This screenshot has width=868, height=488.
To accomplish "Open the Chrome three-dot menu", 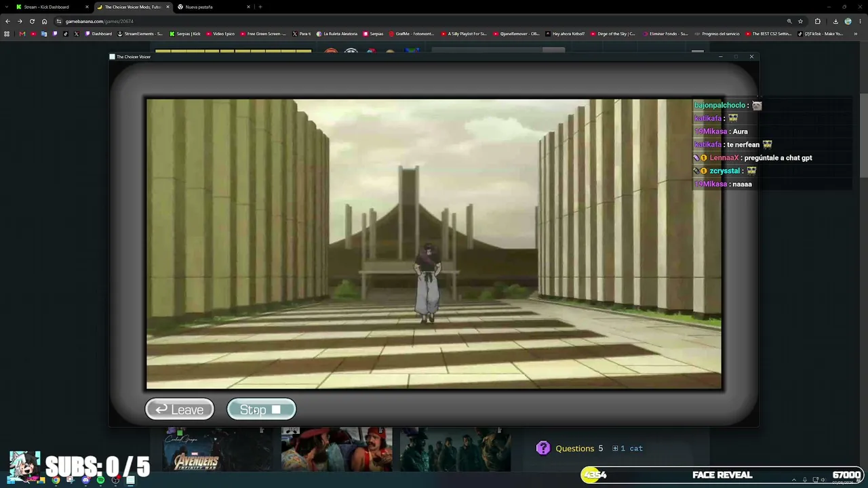I will [x=859, y=21].
